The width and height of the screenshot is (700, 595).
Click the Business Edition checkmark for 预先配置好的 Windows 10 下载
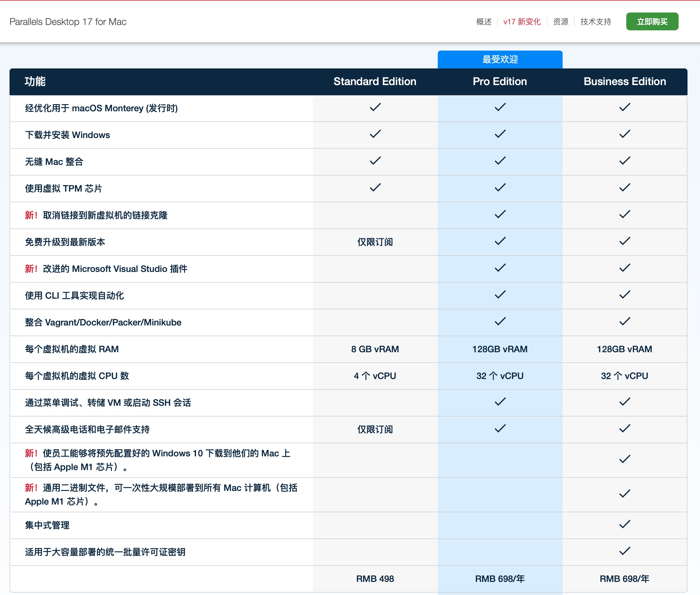(x=625, y=460)
